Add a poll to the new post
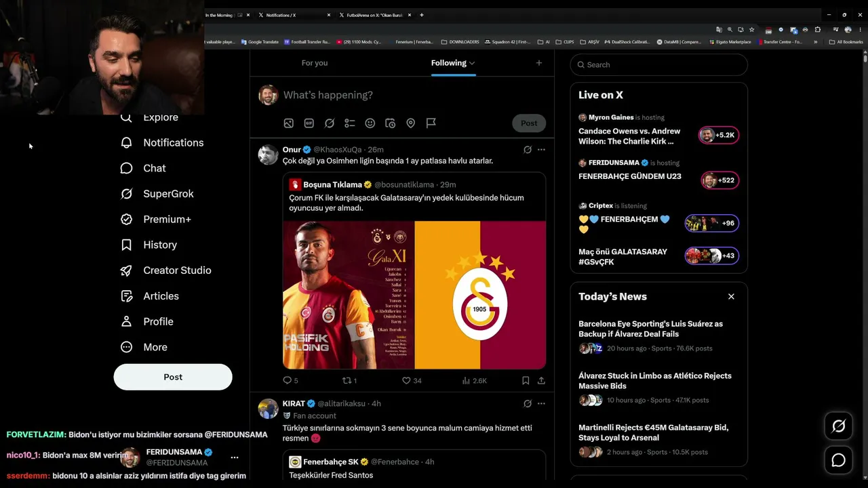Viewport: 868px width, 488px height. [x=350, y=123]
